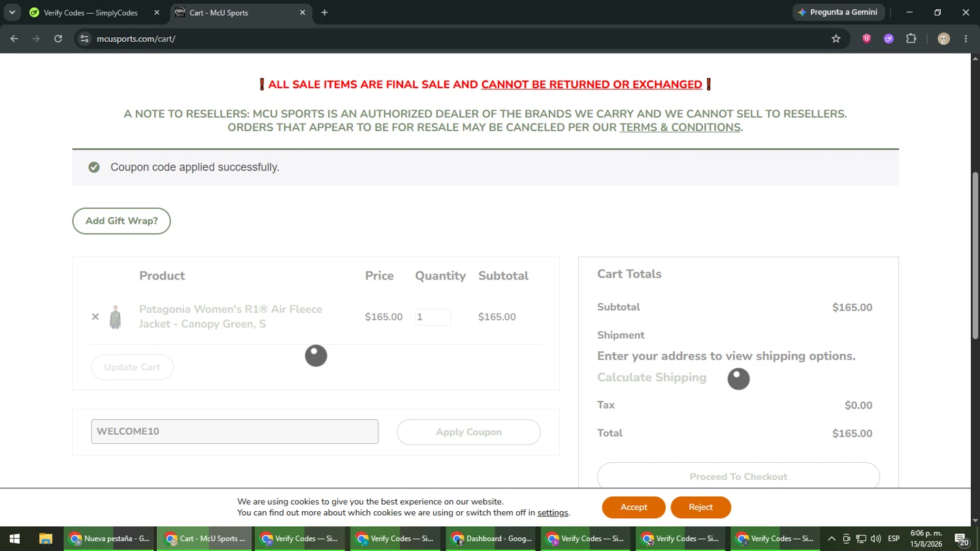Open the TERMS & CONDITIONS link
Viewport: 980px width, 551px height.
point(680,127)
